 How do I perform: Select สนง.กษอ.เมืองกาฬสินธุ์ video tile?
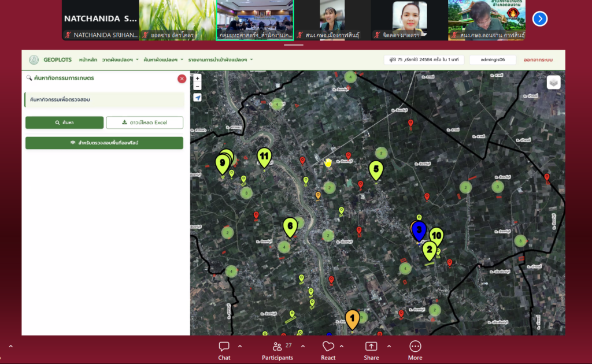332,20
